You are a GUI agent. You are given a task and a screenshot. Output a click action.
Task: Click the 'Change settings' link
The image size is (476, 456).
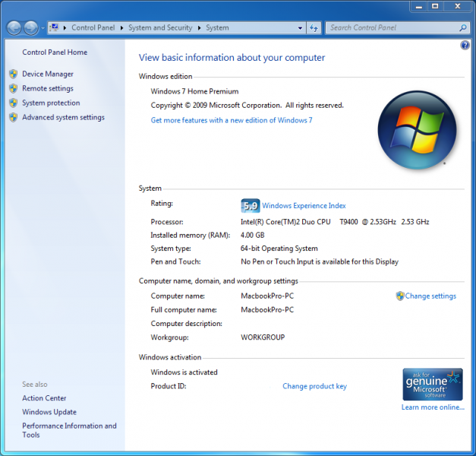pyautogui.click(x=430, y=296)
